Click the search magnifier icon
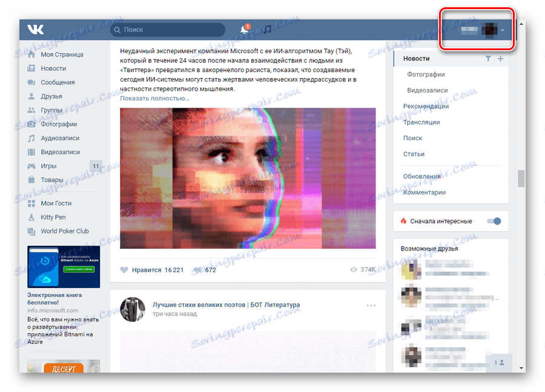This screenshot has height=392, width=545. coord(117,30)
